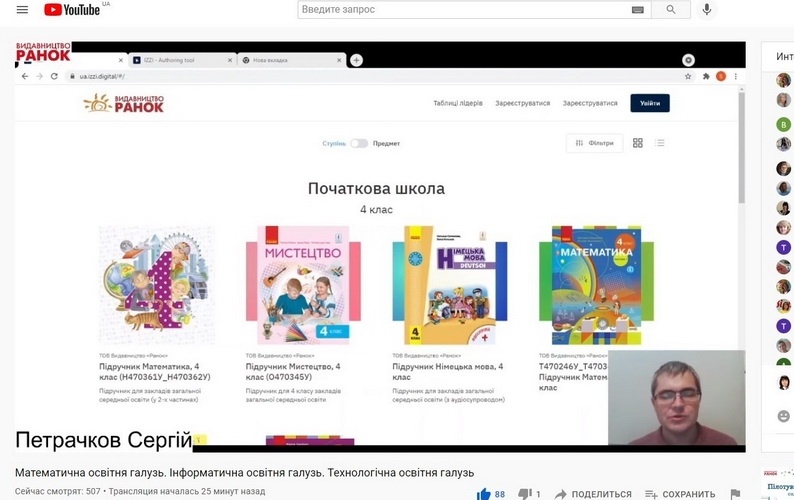Open a new browser tab with plus icon
This screenshot has height=500, width=794.
[356, 60]
